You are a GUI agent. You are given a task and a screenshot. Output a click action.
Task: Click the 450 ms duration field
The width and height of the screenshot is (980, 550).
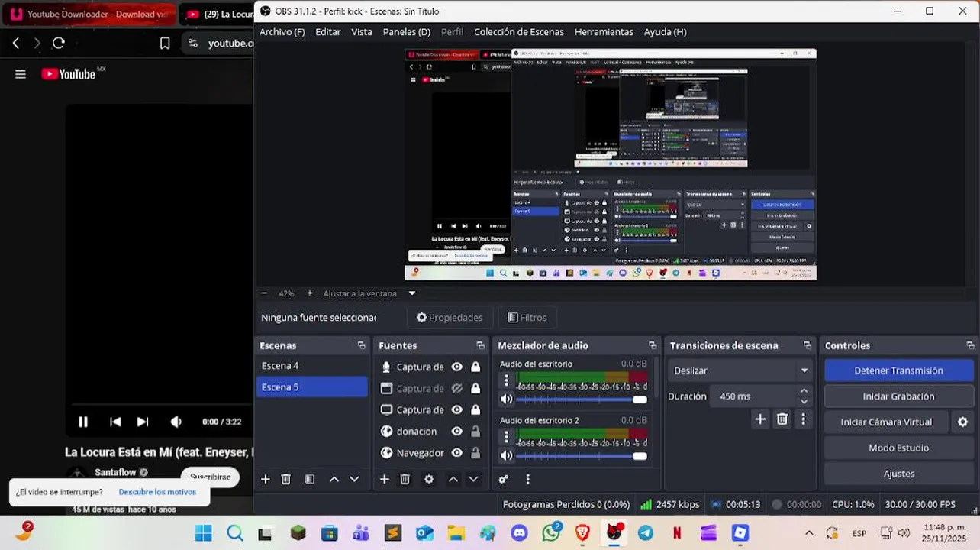coord(753,396)
